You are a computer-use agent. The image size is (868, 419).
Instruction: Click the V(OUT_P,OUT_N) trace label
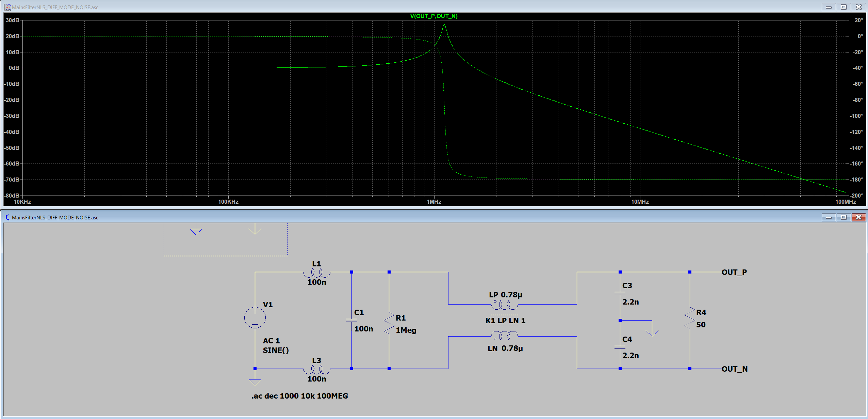[x=434, y=16]
